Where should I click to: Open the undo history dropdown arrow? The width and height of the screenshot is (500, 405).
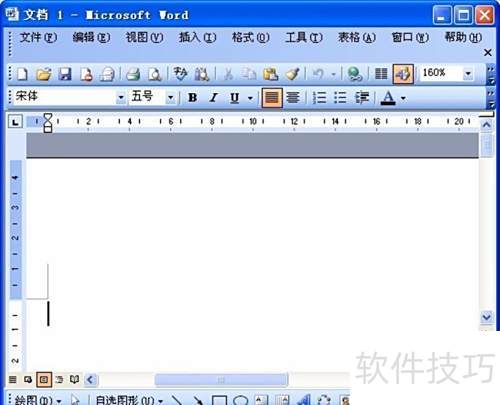(334, 74)
